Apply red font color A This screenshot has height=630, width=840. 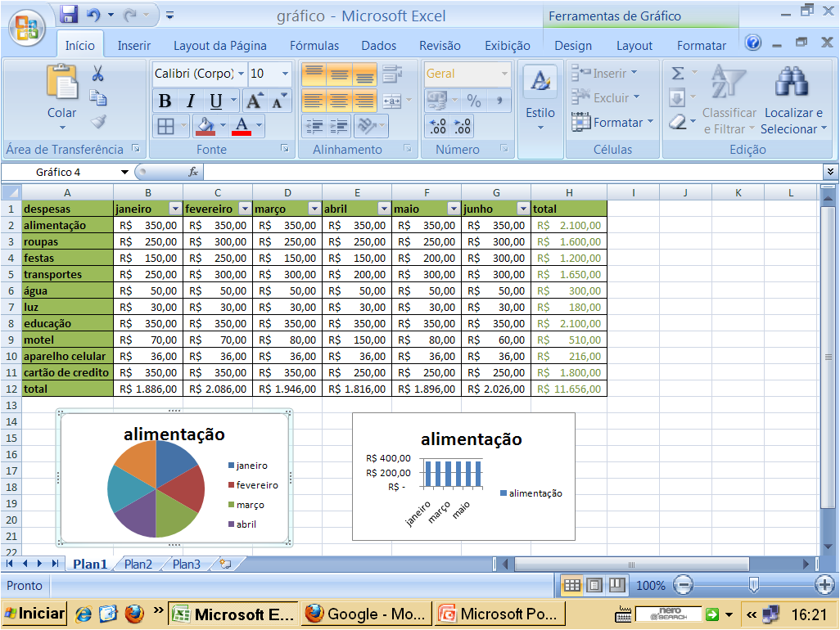coord(242,126)
